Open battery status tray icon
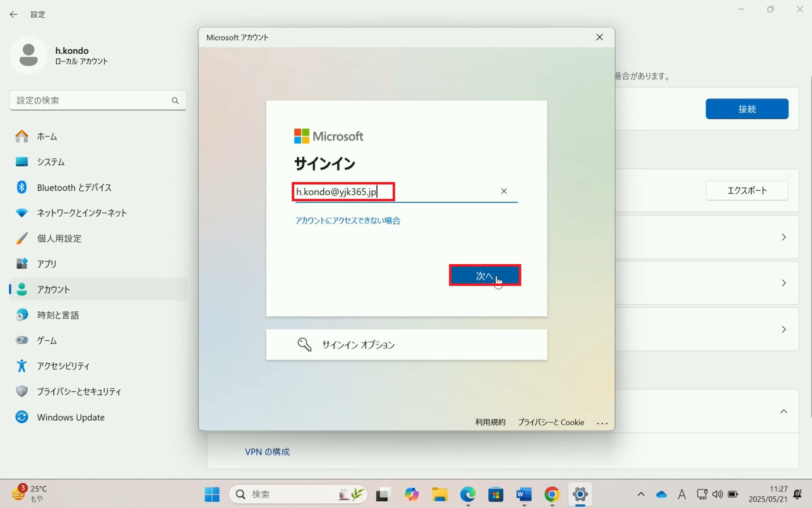This screenshot has width=812, height=508. click(x=733, y=494)
